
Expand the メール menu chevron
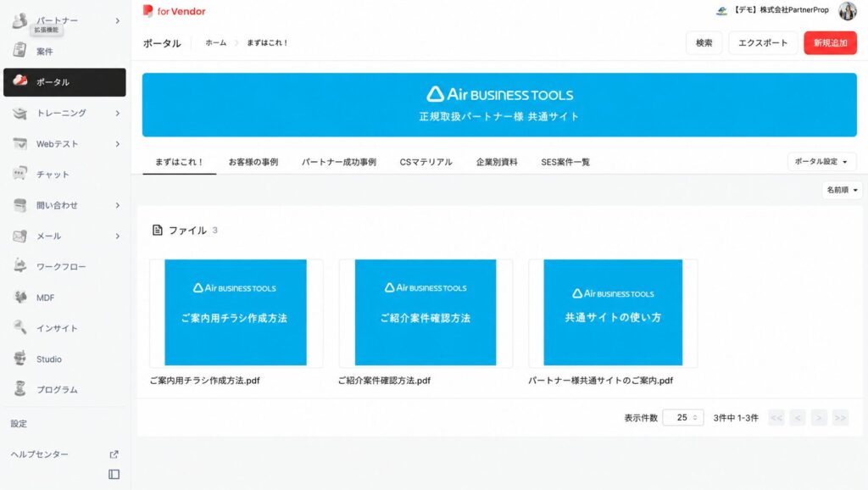point(117,236)
